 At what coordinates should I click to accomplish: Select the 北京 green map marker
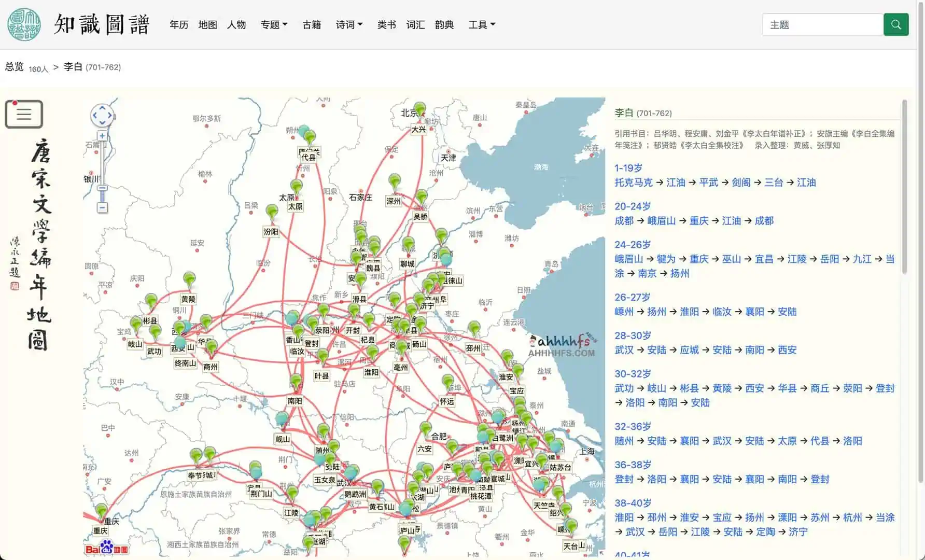[419, 109]
